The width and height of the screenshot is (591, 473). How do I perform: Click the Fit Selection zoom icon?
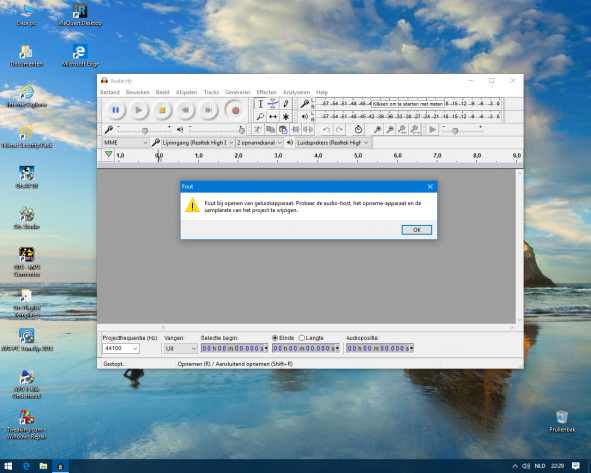click(x=402, y=130)
